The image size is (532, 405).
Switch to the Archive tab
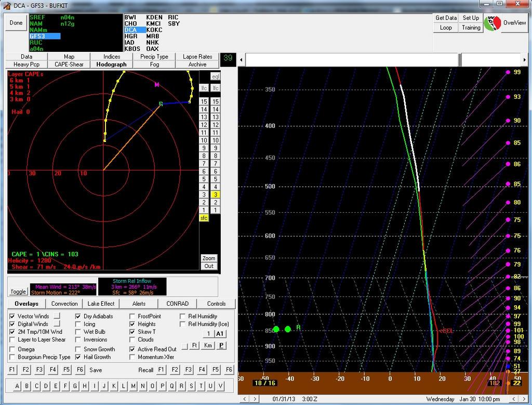pos(197,64)
